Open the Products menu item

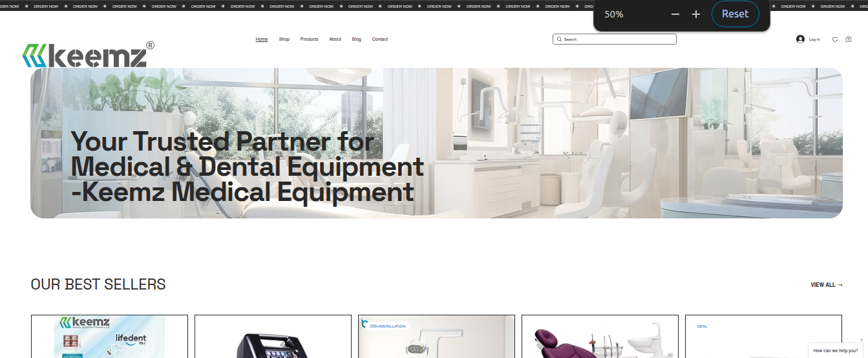click(x=309, y=39)
